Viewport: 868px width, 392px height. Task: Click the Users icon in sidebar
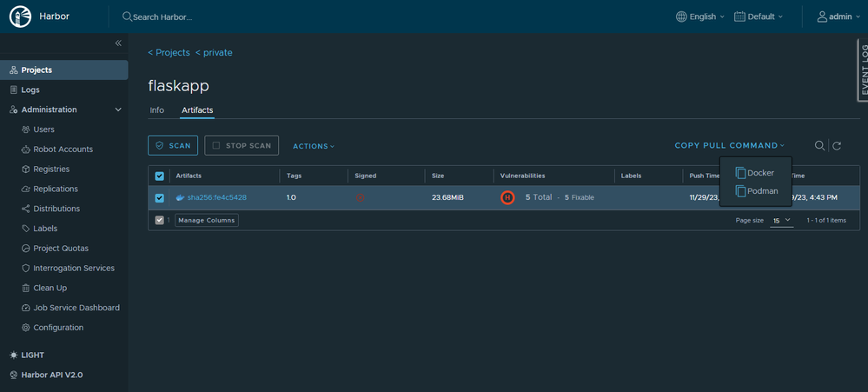point(25,130)
